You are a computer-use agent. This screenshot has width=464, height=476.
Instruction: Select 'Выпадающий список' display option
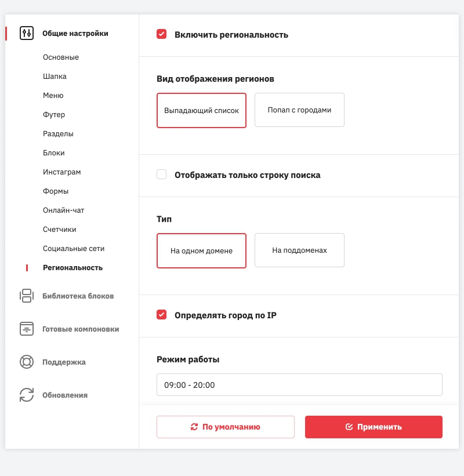(201, 110)
